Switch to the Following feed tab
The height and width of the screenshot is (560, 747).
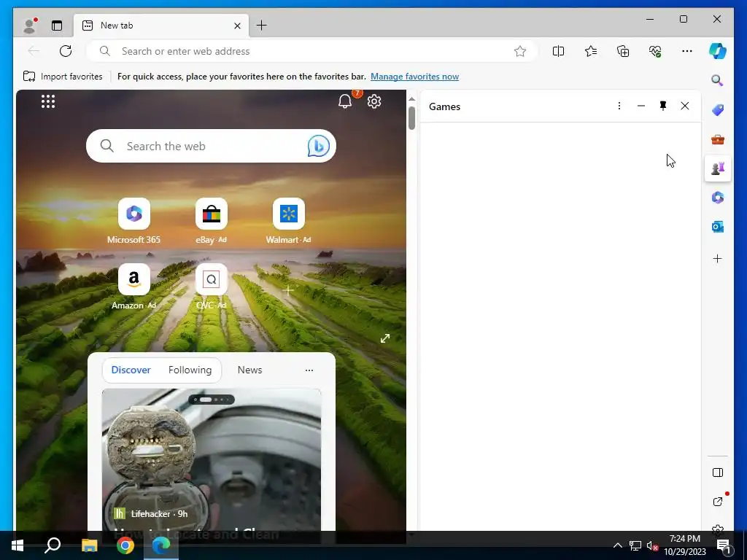point(190,370)
